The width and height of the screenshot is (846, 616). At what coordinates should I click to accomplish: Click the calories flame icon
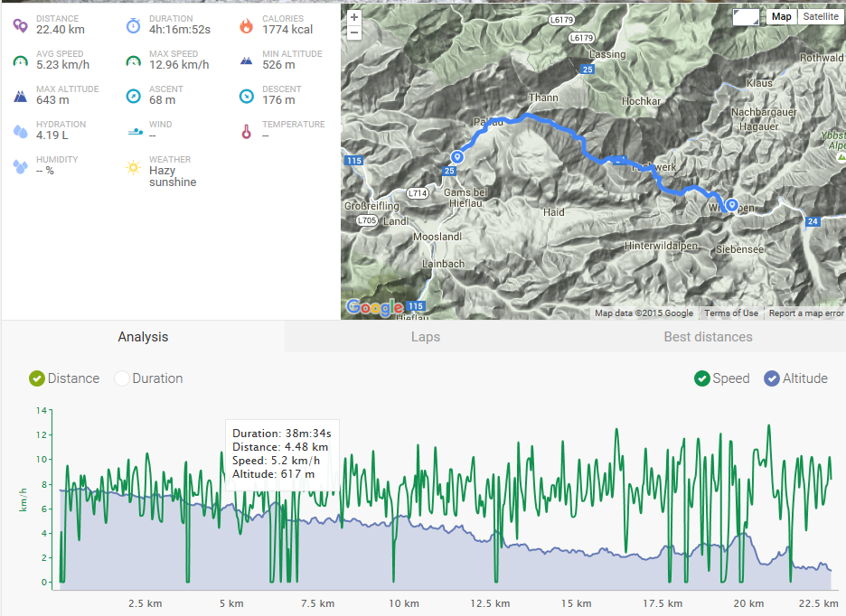(x=246, y=25)
